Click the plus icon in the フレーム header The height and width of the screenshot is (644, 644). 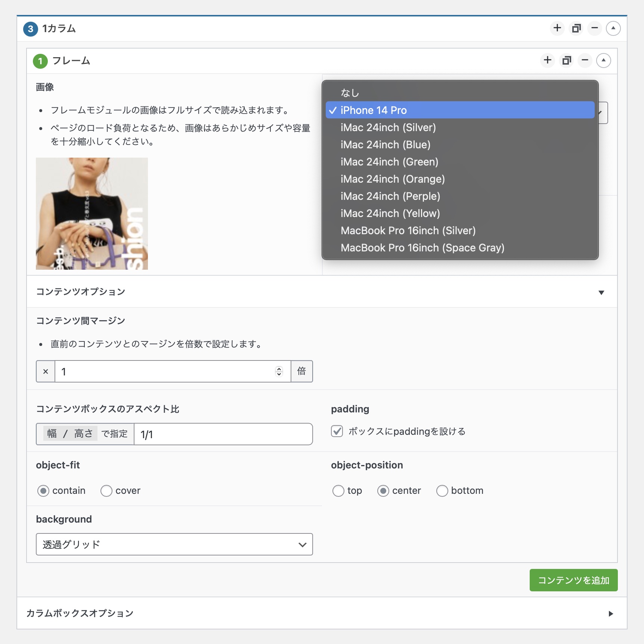click(547, 61)
